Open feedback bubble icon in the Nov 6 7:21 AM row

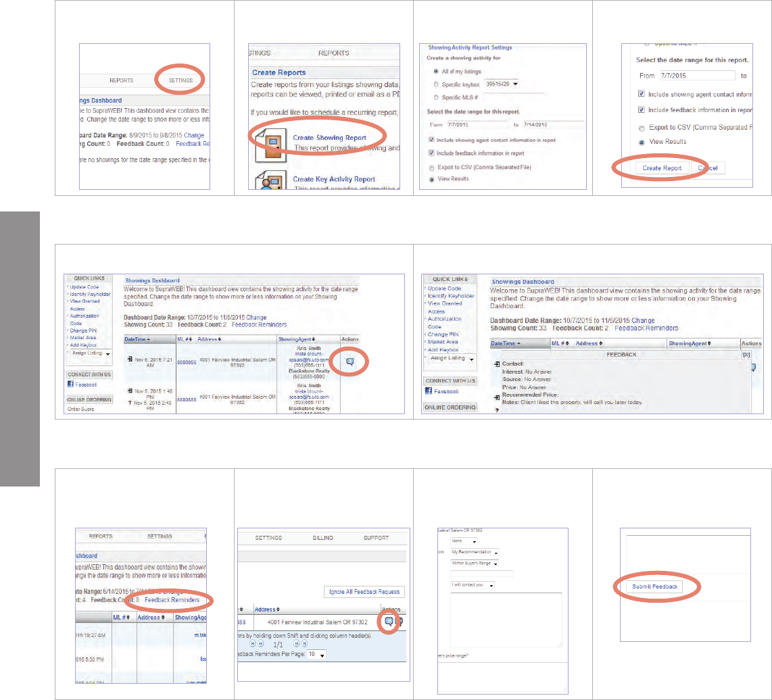[x=350, y=361]
